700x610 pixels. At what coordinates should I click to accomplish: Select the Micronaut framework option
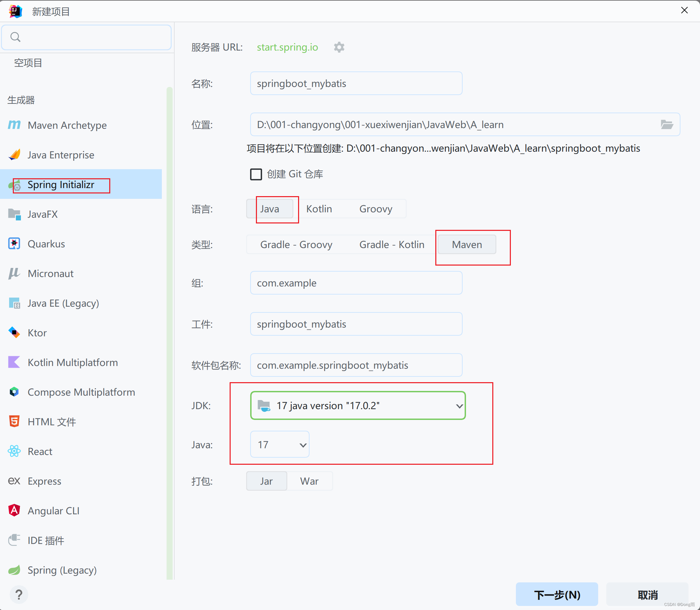50,273
